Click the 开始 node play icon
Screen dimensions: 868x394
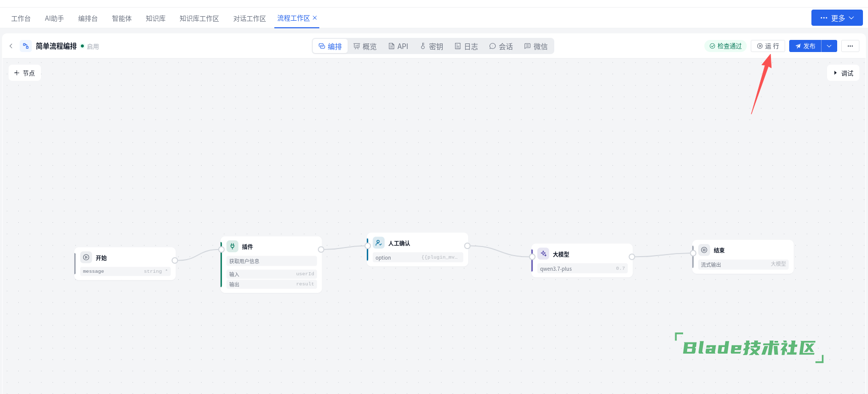[x=86, y=258]
